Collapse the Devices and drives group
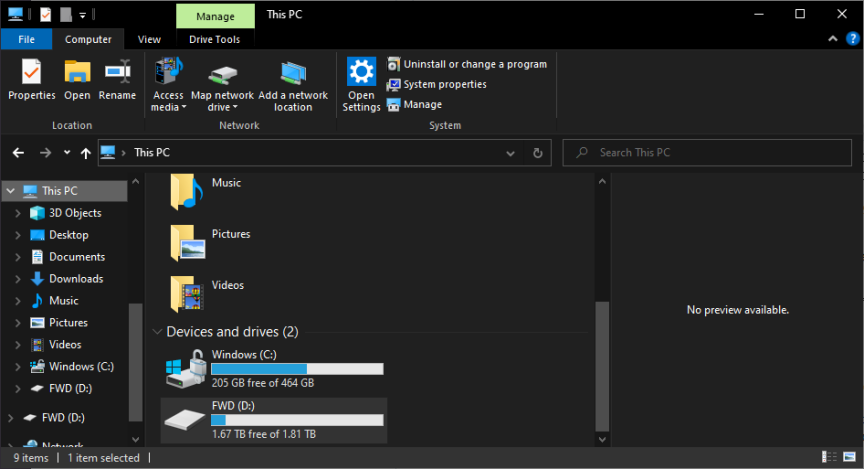The width and height of the screenshot is (864, 469). (157, 332)
